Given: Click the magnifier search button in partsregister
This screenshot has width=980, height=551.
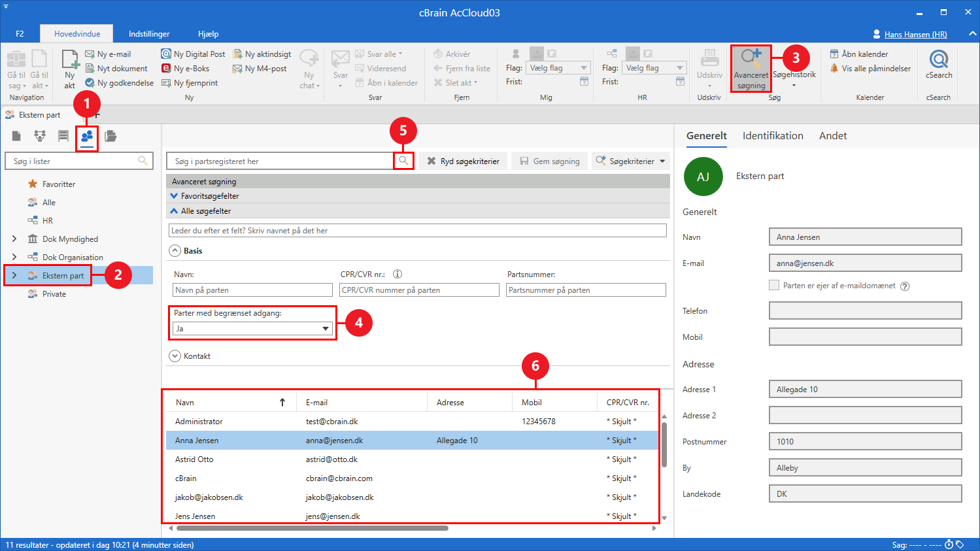Looking at the screenshot, I should (x=404, y=161).
